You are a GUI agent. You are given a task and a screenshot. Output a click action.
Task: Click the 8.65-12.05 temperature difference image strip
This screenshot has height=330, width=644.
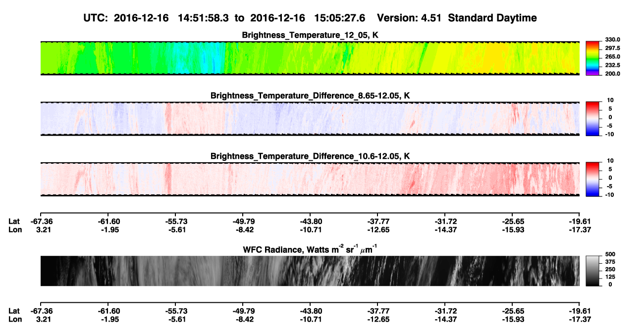[310, 119]
